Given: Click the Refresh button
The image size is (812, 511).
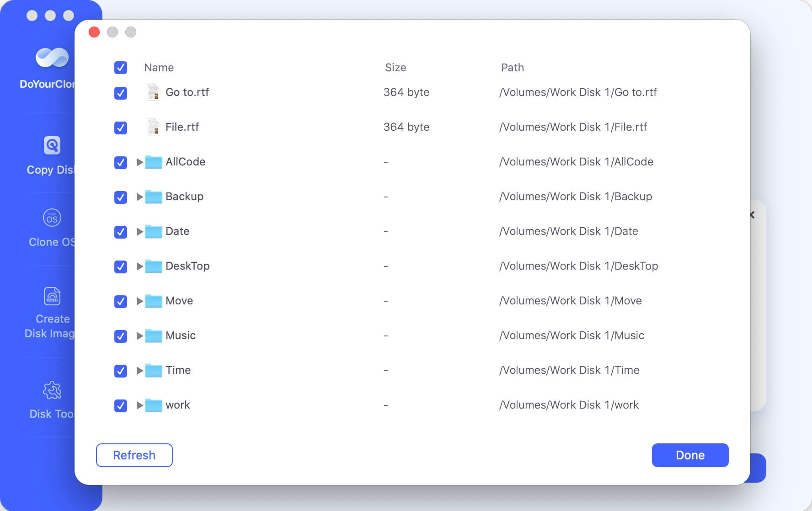Looking at the screenshot, I should (134, 455).
